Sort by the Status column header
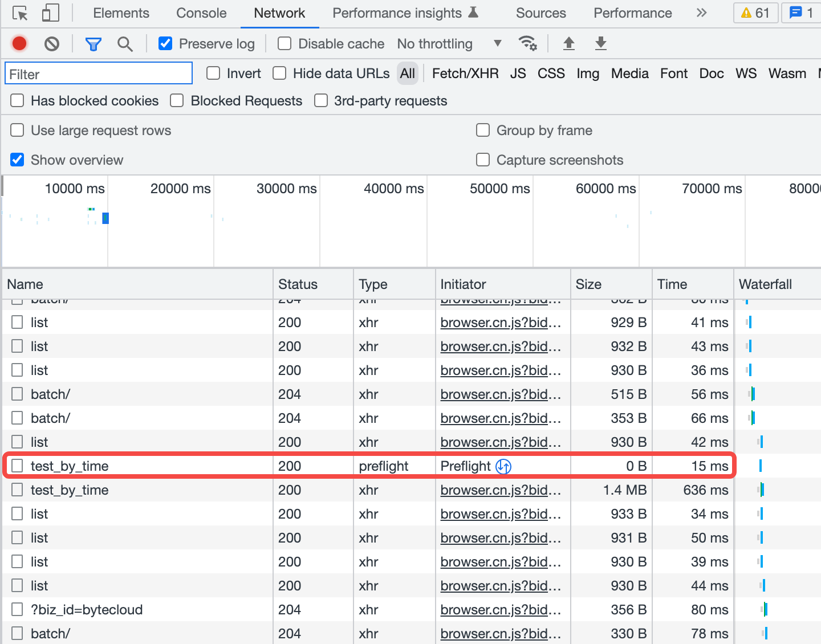The image size is (821, 644). pos(313,284)
